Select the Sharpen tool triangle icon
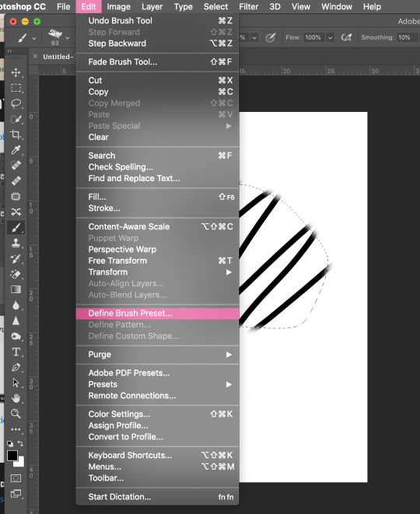This screenshot has width=420, height=514. (x=16, y=320)
